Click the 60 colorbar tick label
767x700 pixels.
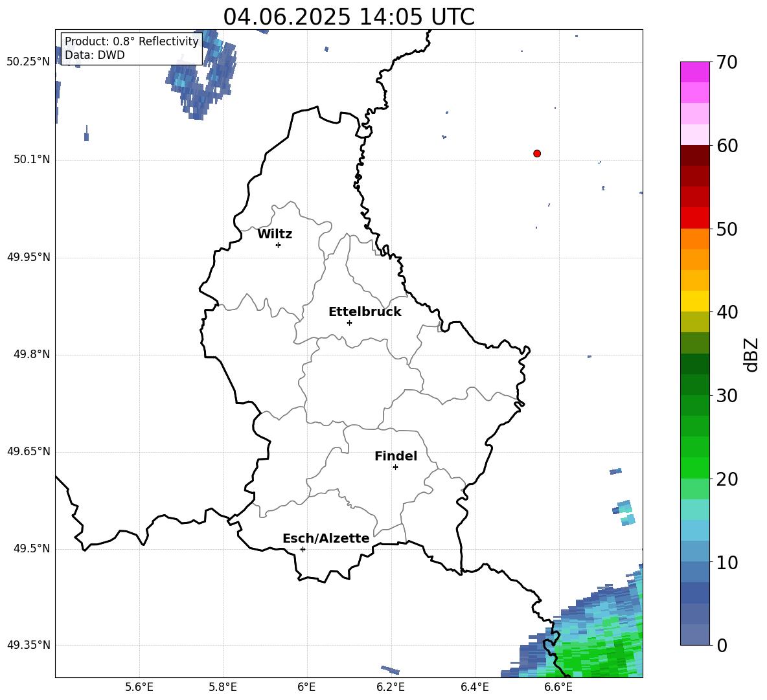point(727,146)
